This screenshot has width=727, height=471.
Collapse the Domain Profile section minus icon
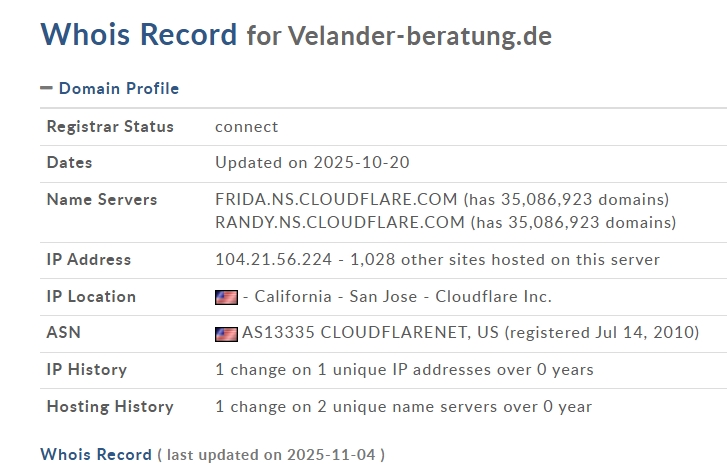(x=46, y=88)
